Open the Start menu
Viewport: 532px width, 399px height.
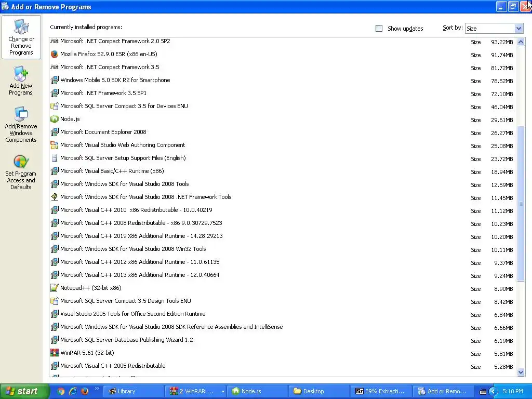pyautogui.click(x=24, y=391)
